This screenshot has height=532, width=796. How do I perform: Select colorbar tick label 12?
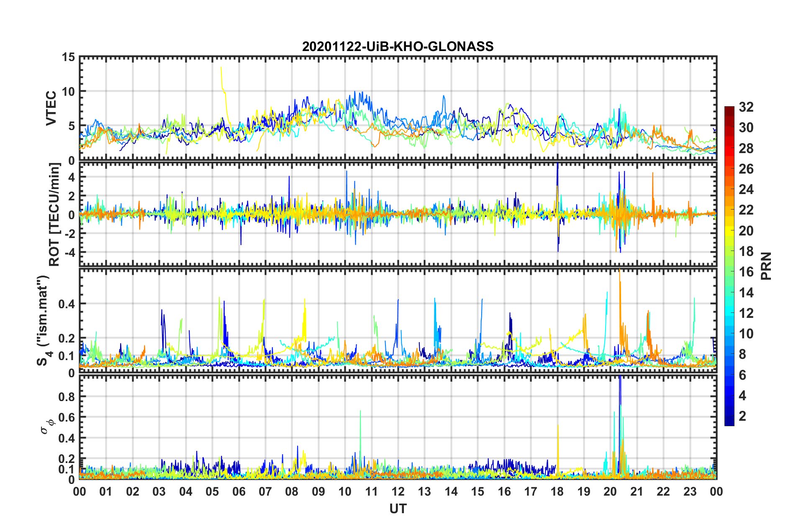click(x=746, y=313)
